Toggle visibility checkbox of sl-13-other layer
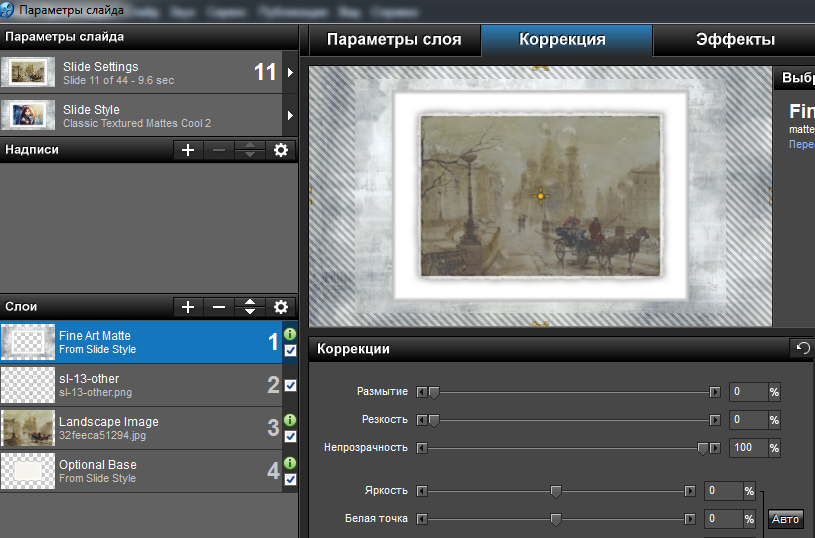The width and height of the screenshot is (815, 538). click(291, 385)
